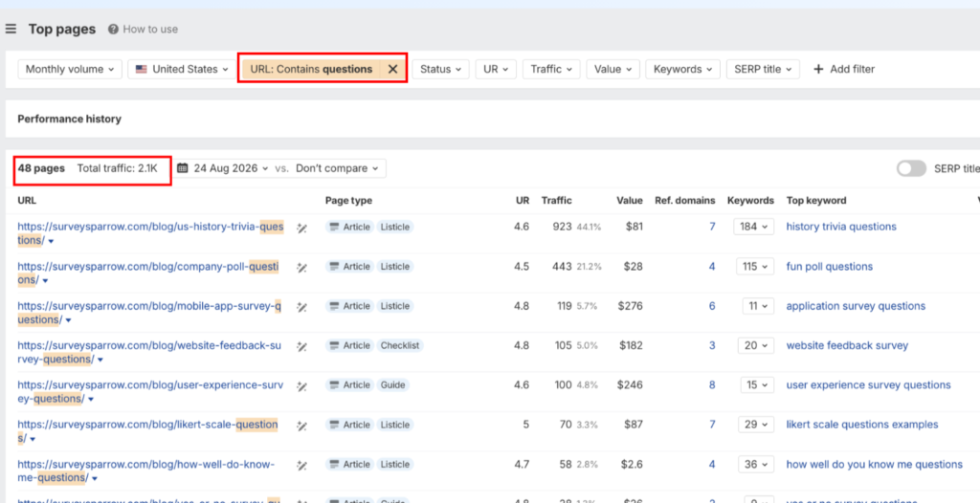Expand the Performance history section

pos(69,119)
